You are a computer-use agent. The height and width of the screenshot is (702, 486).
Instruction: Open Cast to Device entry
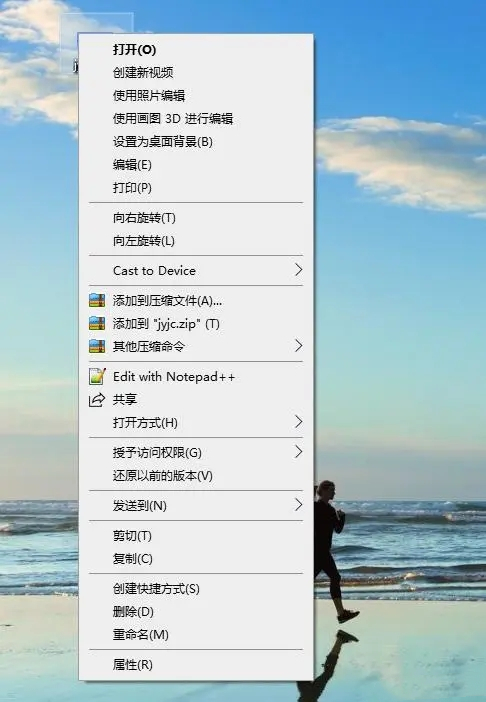154,270
